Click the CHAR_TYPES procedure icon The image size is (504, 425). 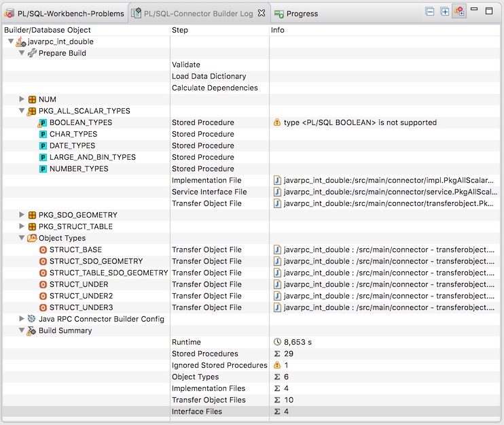click(43, 134)
